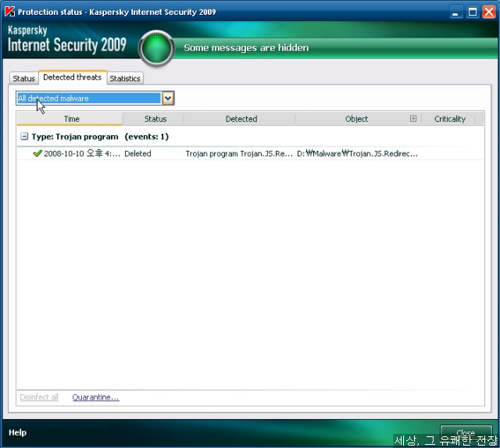Select the Trojan program Trojan.JS.Re... cell
500x448 pixels.
tap(239, 154)
